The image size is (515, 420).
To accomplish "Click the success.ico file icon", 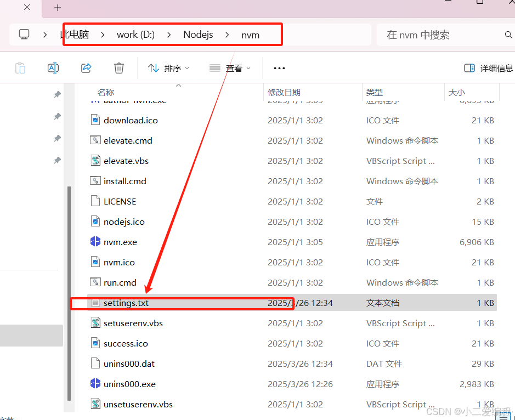I will click(95, 343).
